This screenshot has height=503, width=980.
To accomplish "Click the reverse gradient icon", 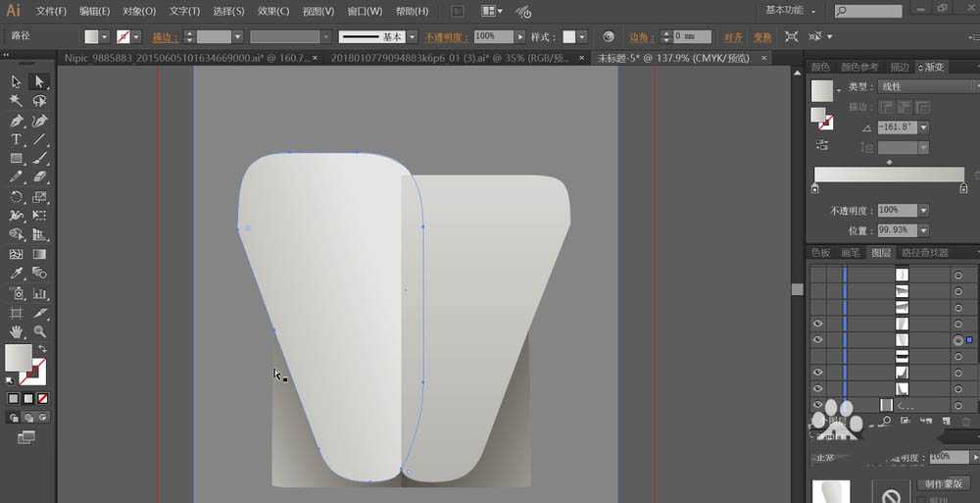I will (x=821, y=145).
